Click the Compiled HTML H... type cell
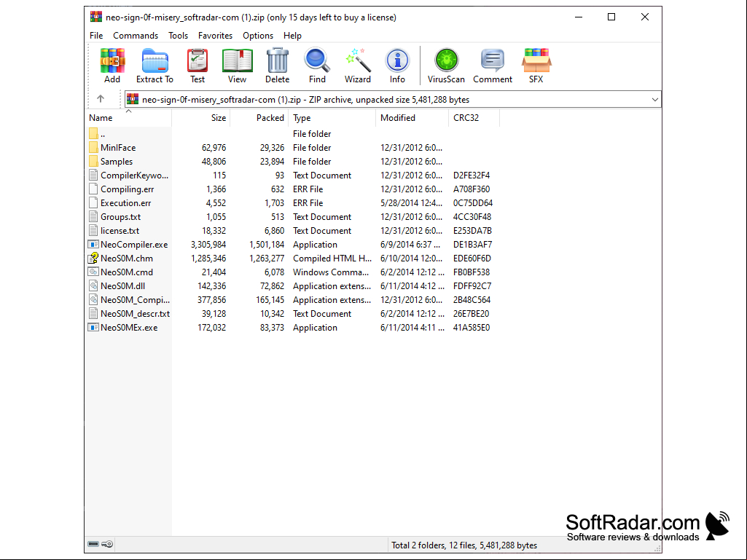 coord(332,258)
